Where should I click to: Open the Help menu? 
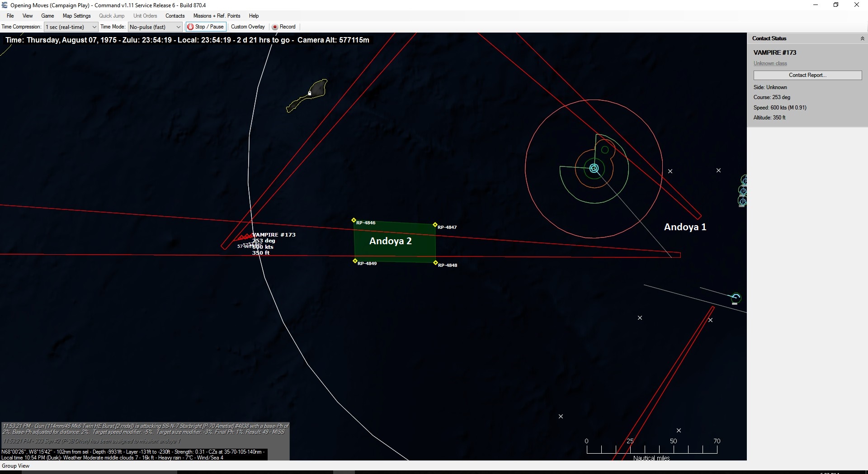click(254, 15)
